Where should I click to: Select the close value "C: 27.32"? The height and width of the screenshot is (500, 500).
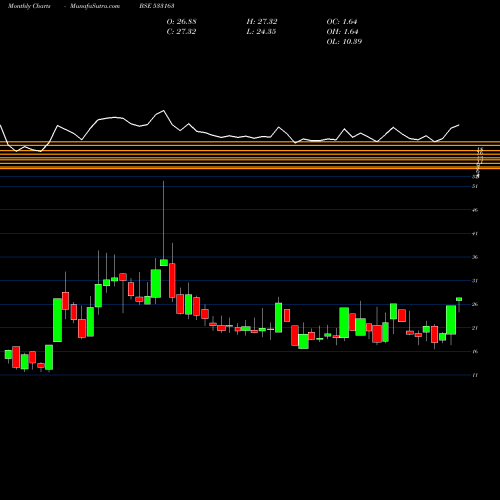pos(181,32)
